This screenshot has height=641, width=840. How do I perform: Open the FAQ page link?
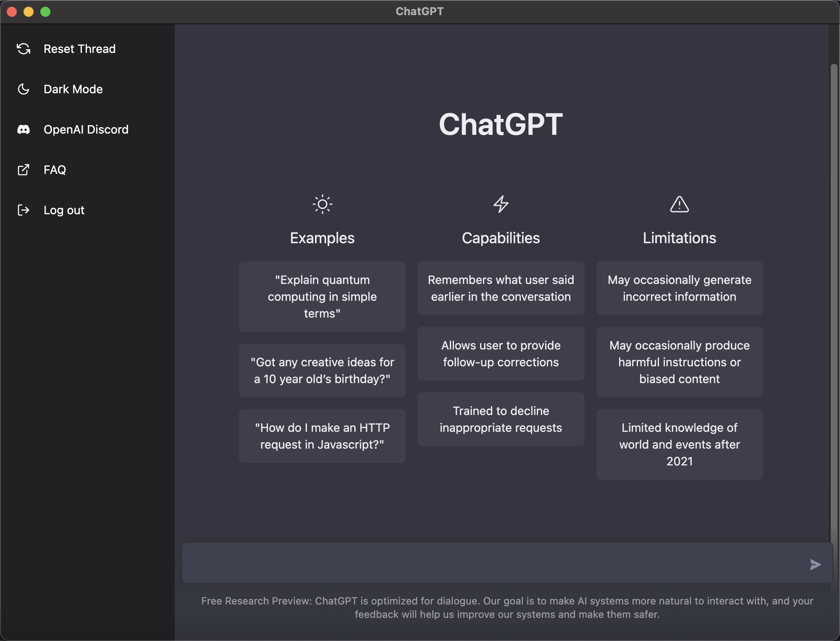(x=55, y=170)
